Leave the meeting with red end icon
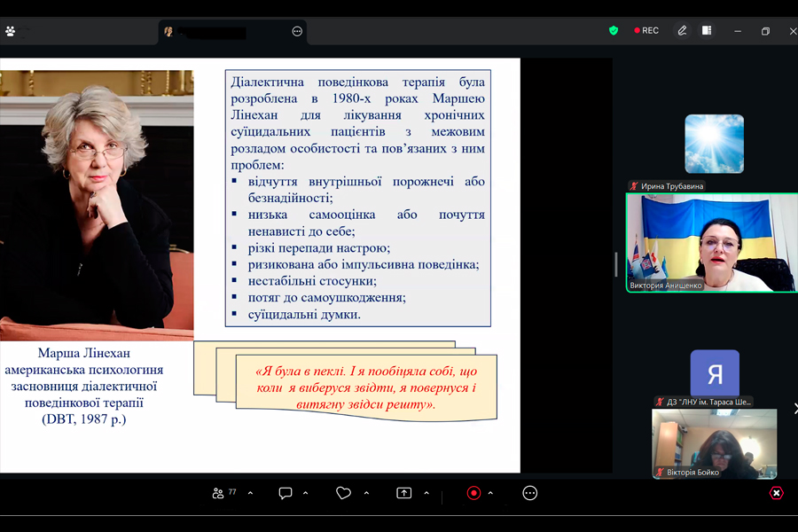The width and height of the screenshot is (798, 532). coord(776,493)
